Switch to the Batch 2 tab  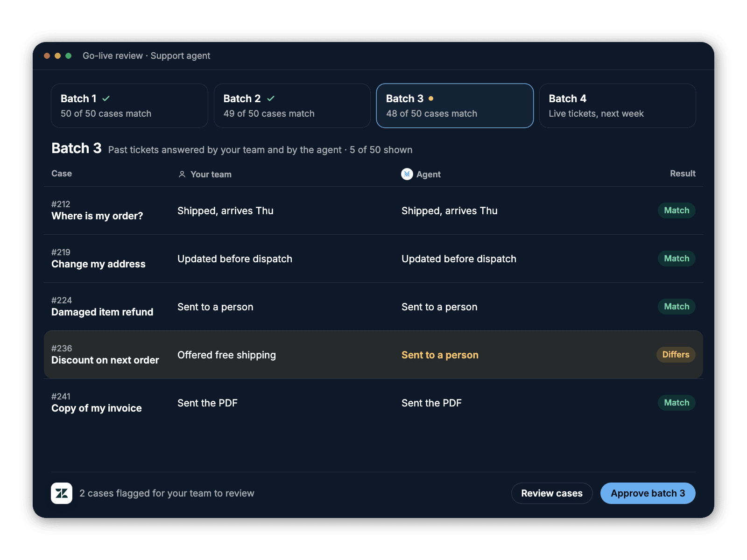pos(292,105)
